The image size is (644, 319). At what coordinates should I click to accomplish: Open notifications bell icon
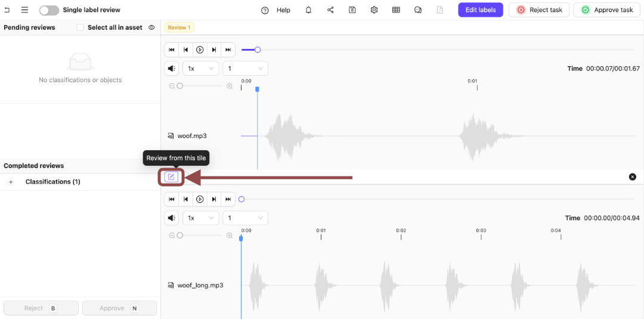308,10
